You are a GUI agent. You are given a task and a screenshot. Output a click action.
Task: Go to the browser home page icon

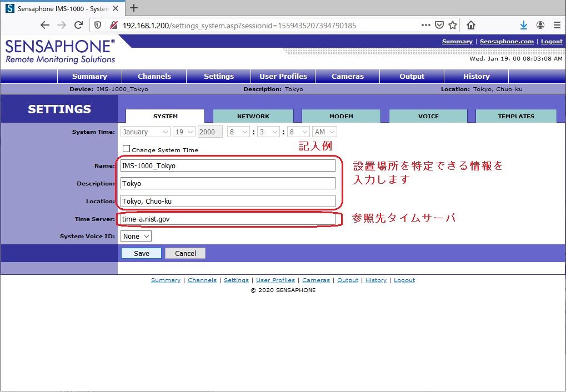click(470, 26)
